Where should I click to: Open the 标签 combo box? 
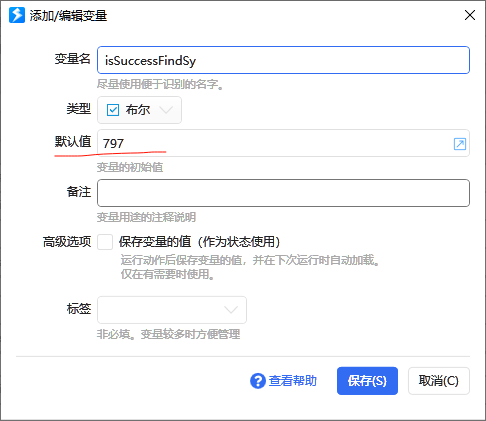[x=172, y=310]
